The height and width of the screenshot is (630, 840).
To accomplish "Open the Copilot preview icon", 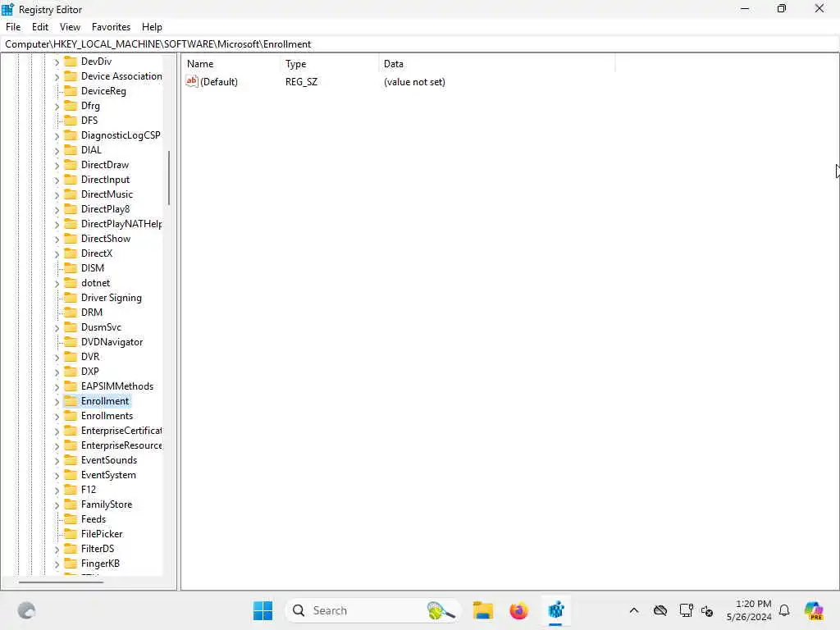I will [x=814, y=610].
